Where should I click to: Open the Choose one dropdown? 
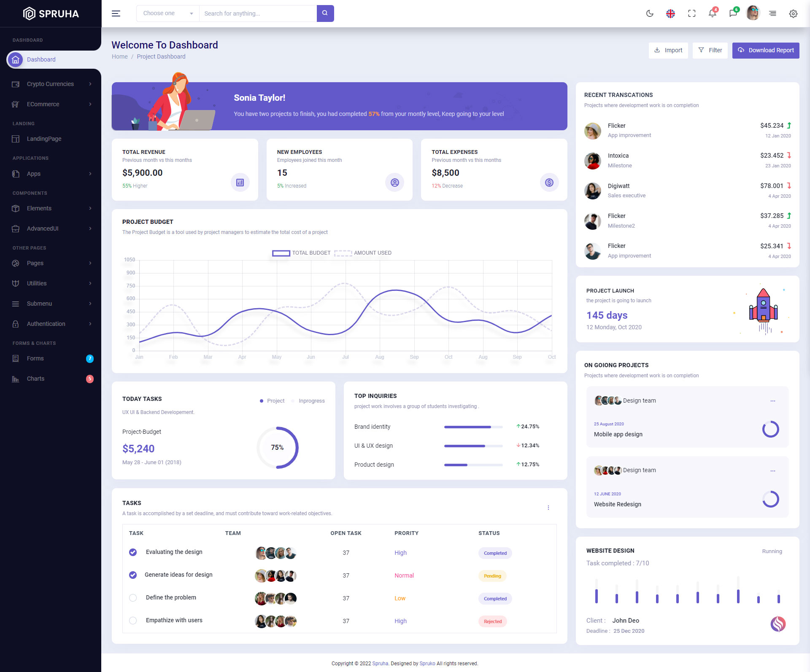(x=167, y=13)
